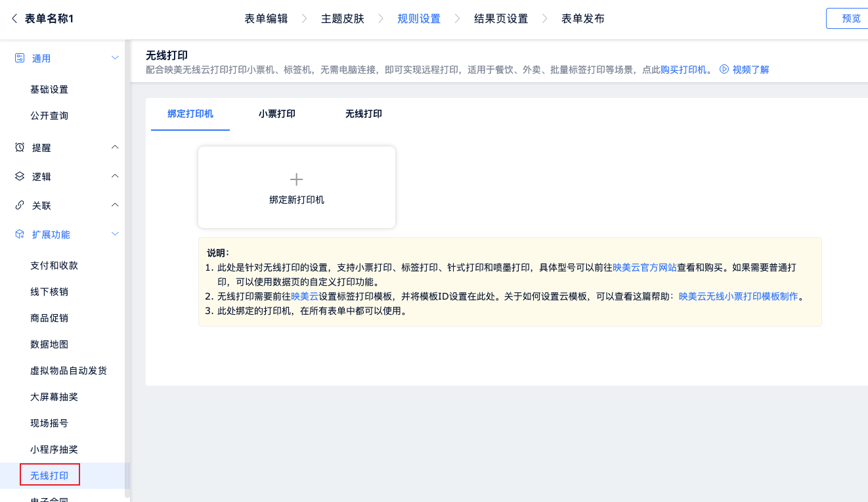Click the 通用 section icon in sidebar
The height and width of the screenshot is (502, 868).
click(20, 58)
